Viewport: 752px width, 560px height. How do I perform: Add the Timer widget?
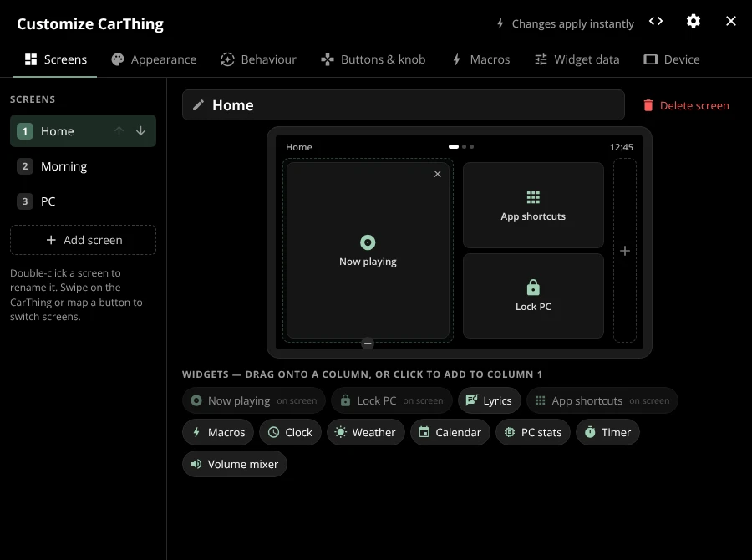point(607,432)
